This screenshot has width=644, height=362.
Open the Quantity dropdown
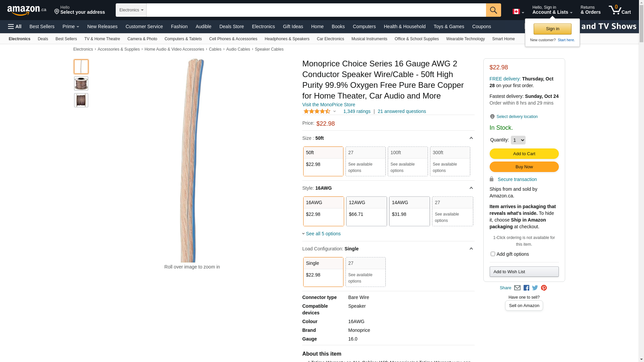coord(518,140)
